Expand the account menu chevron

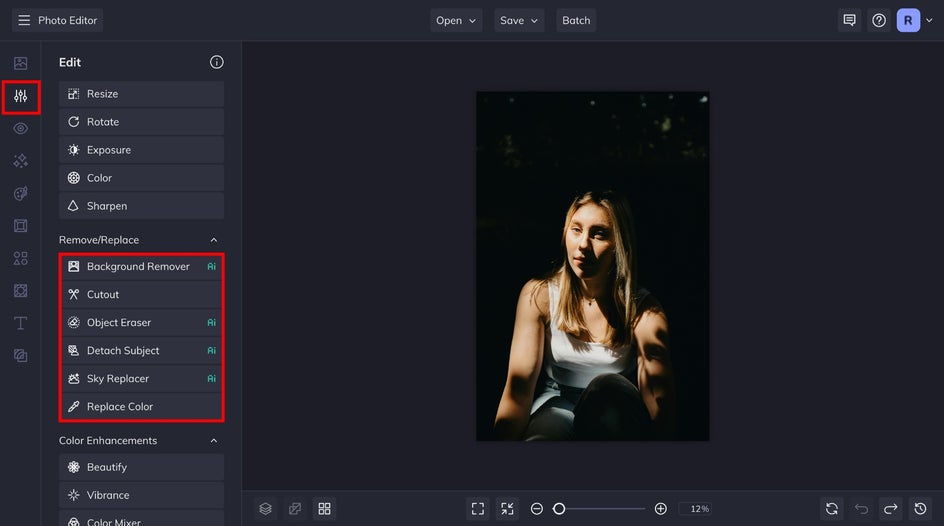tap(930, 20)
